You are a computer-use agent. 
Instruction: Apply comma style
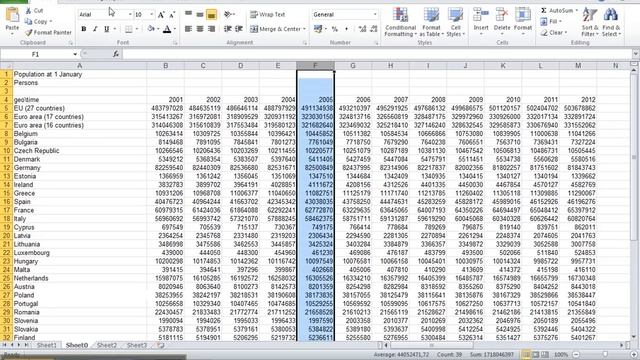coord(347,29)
